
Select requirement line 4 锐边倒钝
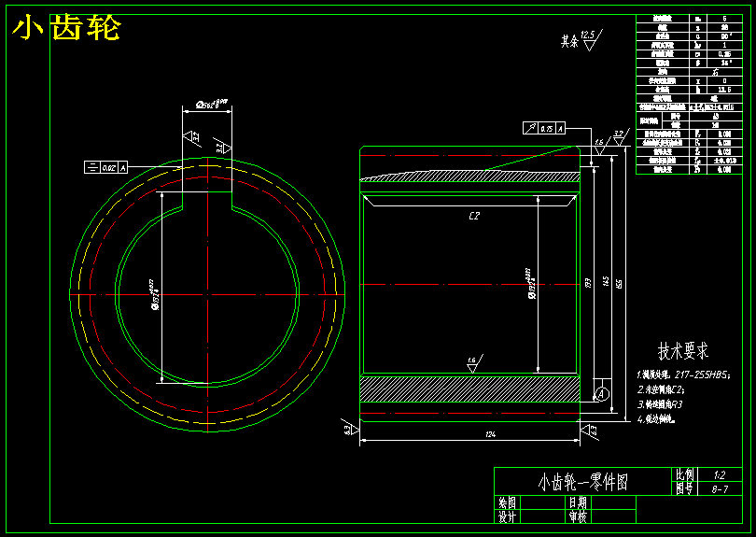[x=656, y=419]
